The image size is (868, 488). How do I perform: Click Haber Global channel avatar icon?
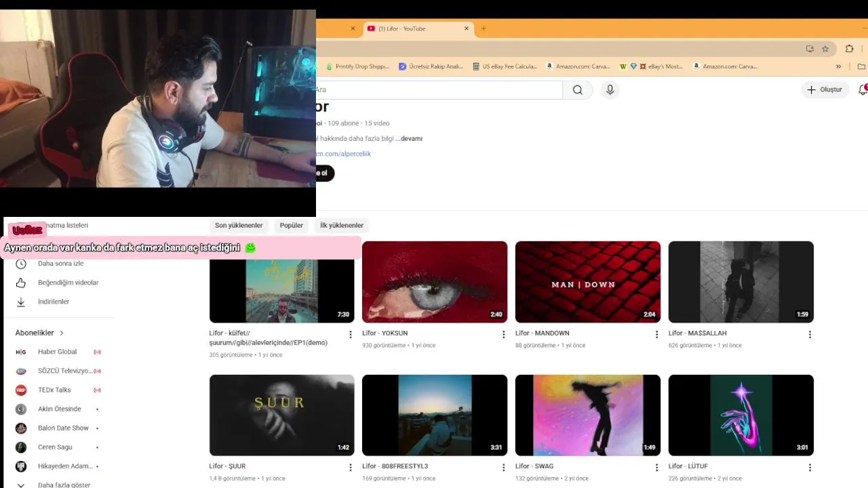coord(21,352)
